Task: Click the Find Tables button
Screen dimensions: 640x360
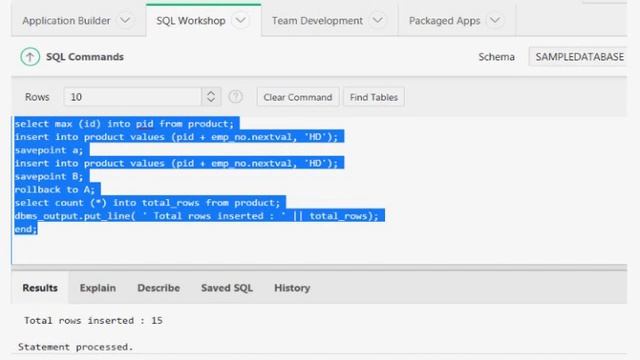Action: 374,97
